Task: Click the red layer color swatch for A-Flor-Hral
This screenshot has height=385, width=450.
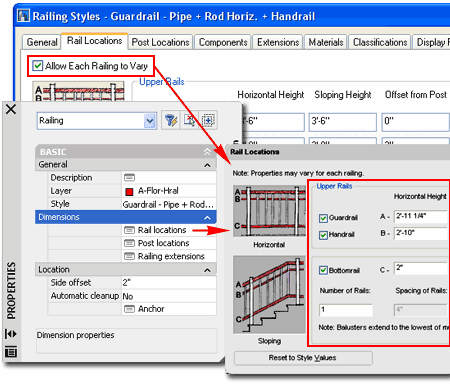Action: pyautogui.click(x=129, y=191)
